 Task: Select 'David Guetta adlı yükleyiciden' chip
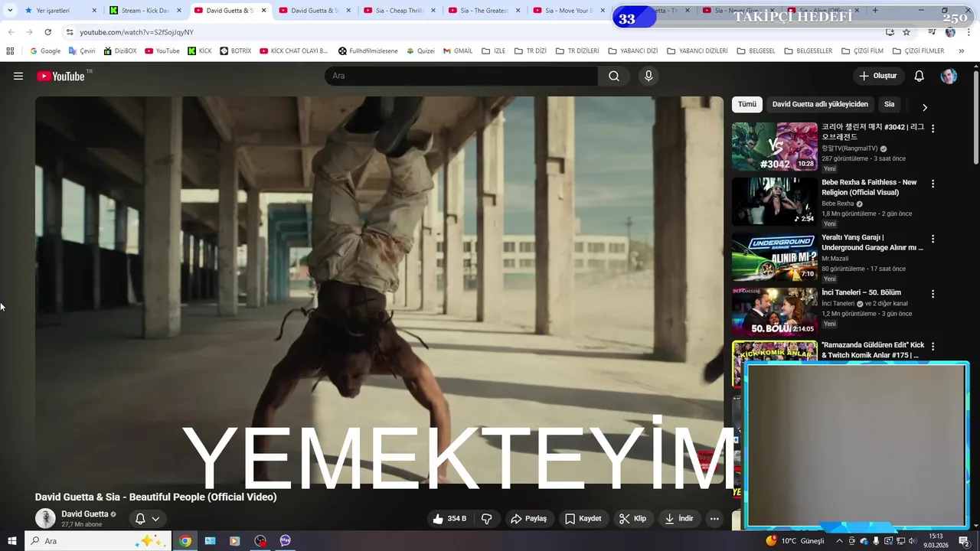tap(820, 104)
